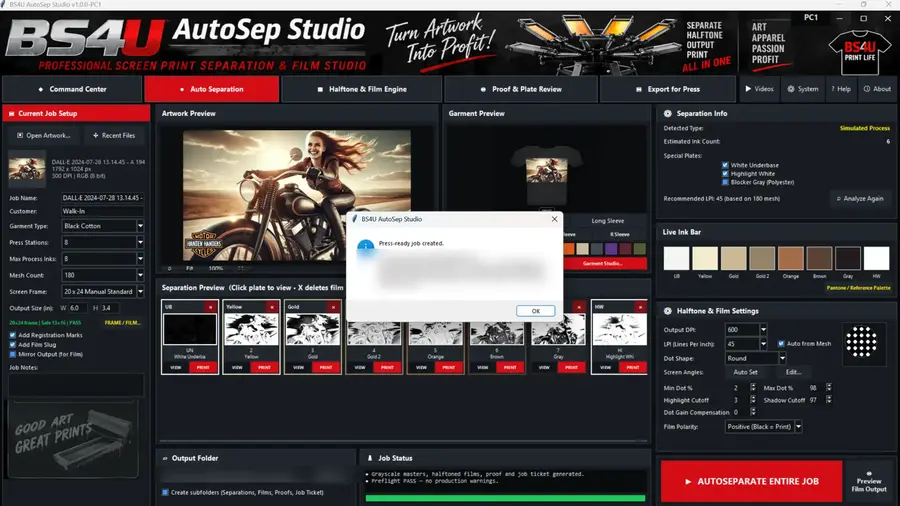Toggle Create subfolders checkbox
Image resolution: width=900 pixels, height=506 pixels.
click(x=165, y=492)
